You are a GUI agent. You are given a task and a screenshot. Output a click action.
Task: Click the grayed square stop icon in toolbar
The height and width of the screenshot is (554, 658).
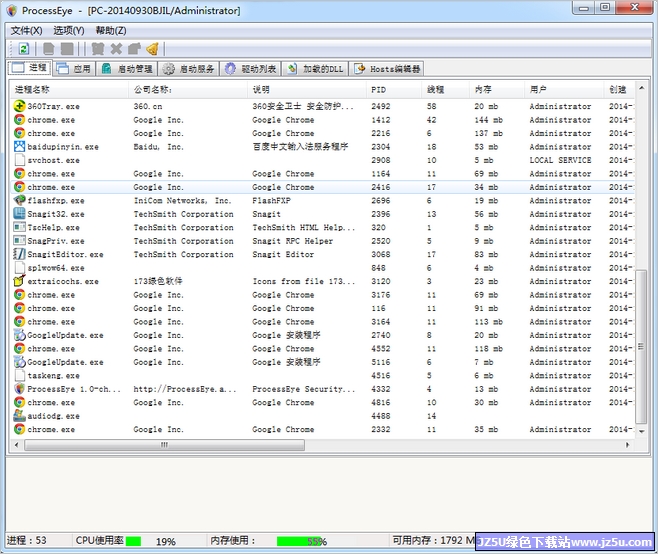click(67, 49)
